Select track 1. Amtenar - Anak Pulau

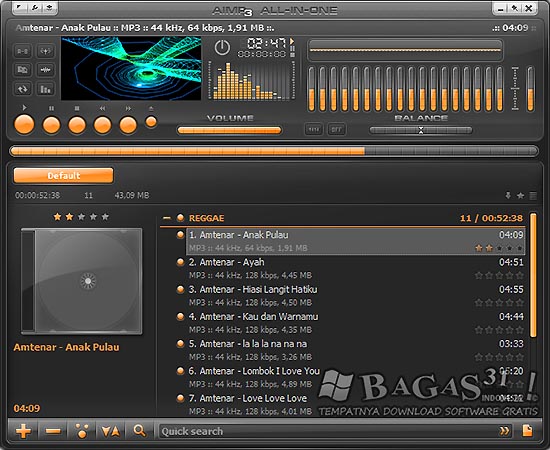[356, 241]
